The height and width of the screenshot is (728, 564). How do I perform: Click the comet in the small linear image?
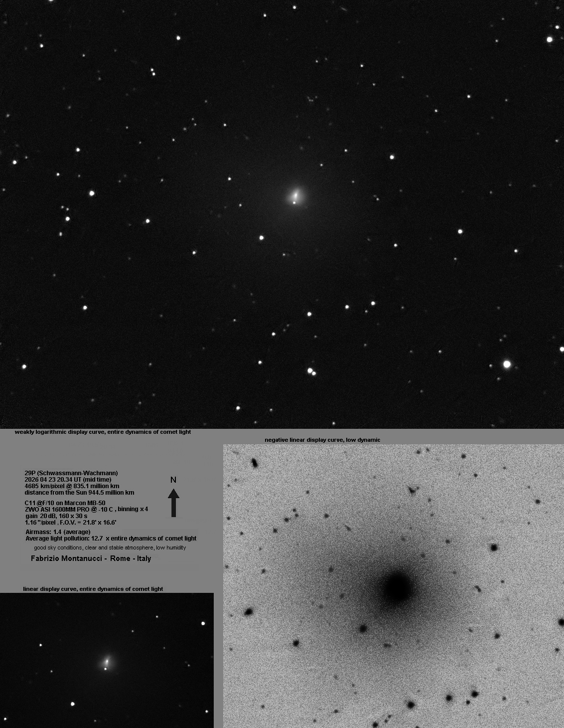tap(107, 663)
